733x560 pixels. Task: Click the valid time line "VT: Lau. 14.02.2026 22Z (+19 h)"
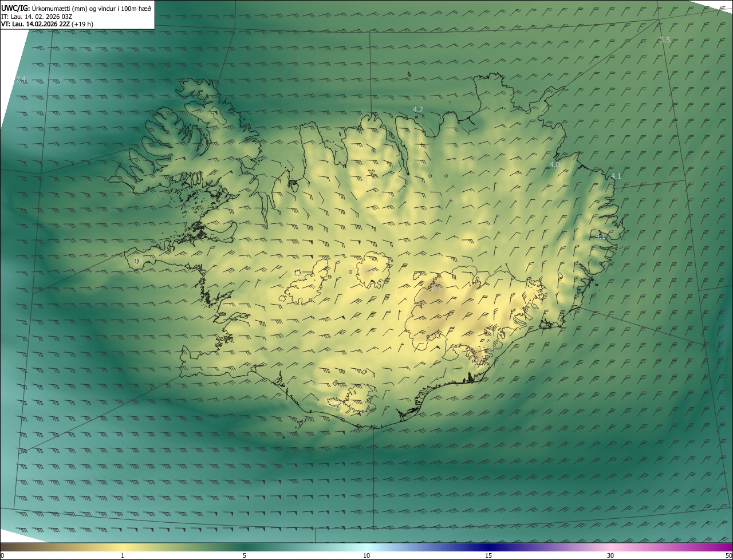[x=47, y=24]
